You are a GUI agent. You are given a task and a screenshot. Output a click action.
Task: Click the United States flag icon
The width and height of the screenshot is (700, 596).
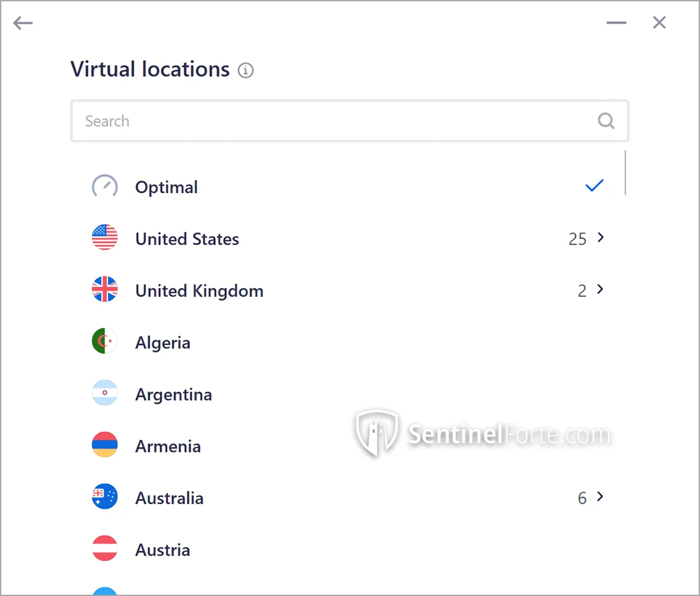click(x=105, y=238)
